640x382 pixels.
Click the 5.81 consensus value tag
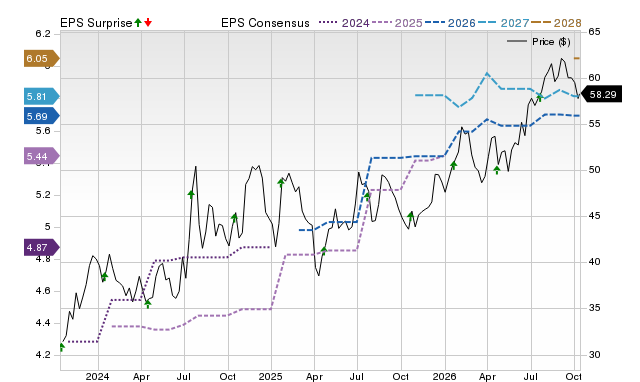click(x=42, y=96)
